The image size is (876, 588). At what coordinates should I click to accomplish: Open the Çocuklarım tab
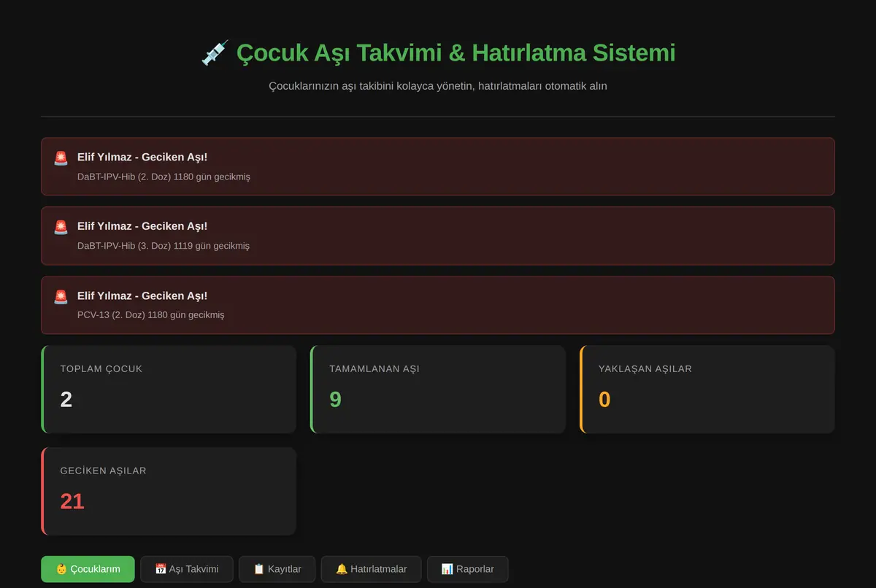coord(88,569)
